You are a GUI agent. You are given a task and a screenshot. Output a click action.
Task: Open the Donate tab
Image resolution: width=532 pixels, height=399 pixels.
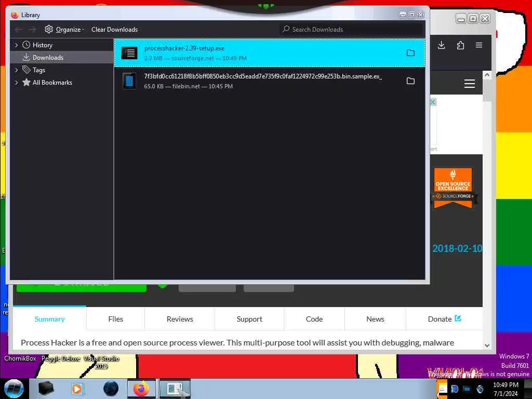[x=444, y=319]
